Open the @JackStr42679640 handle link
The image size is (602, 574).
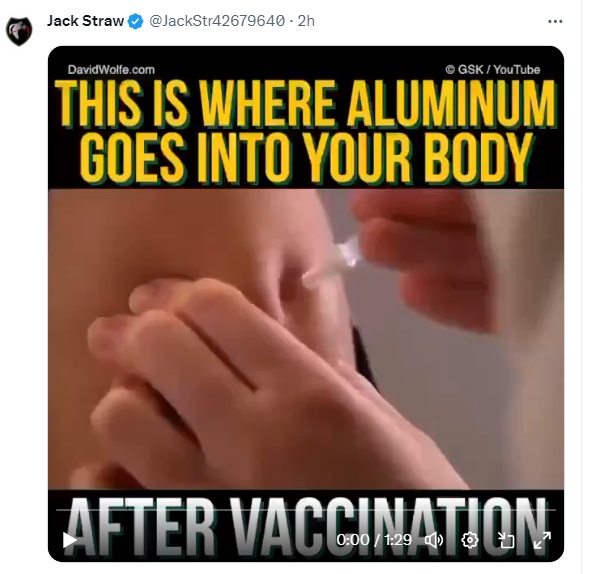(217, 21)
